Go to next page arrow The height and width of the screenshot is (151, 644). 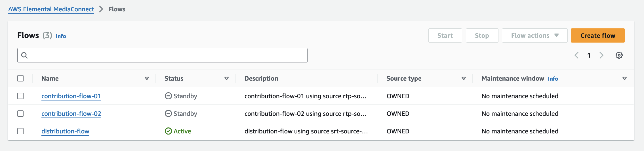tap(601, 55)
